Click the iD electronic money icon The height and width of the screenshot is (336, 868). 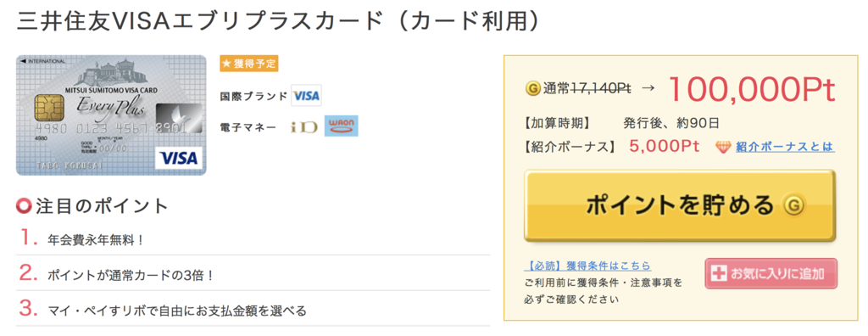304,127
